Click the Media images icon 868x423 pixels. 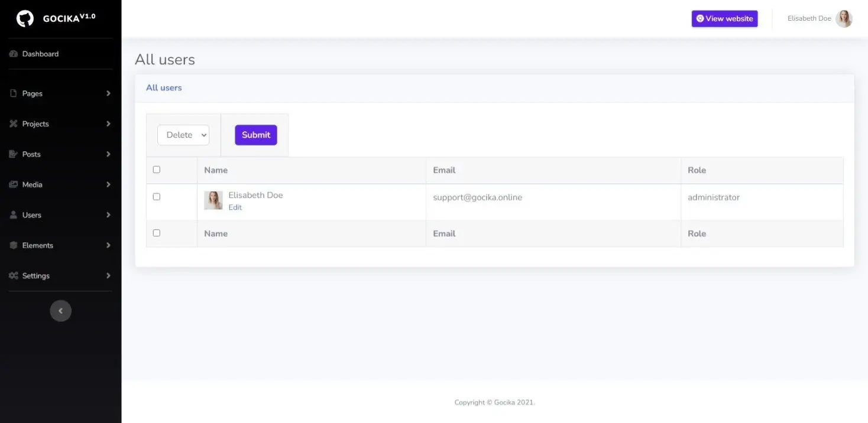[x=14, y=184]
